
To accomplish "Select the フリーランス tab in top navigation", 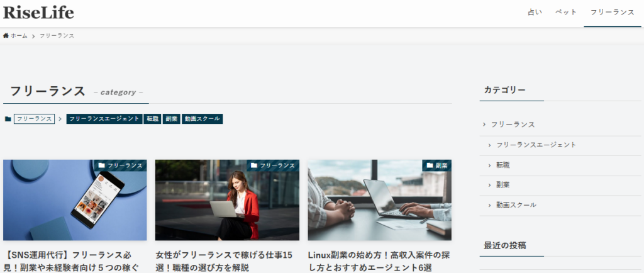I will click(x=612, y=13).
